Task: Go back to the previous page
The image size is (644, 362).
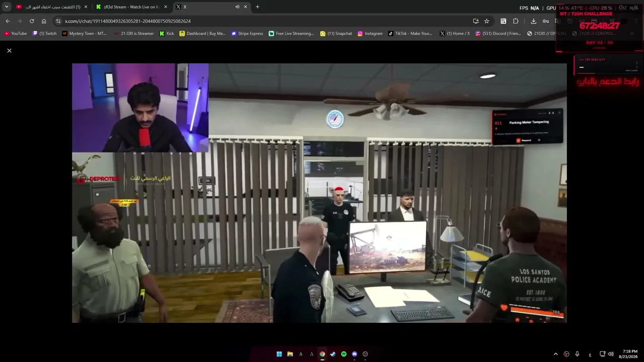Action: click(x=8, y=21)
